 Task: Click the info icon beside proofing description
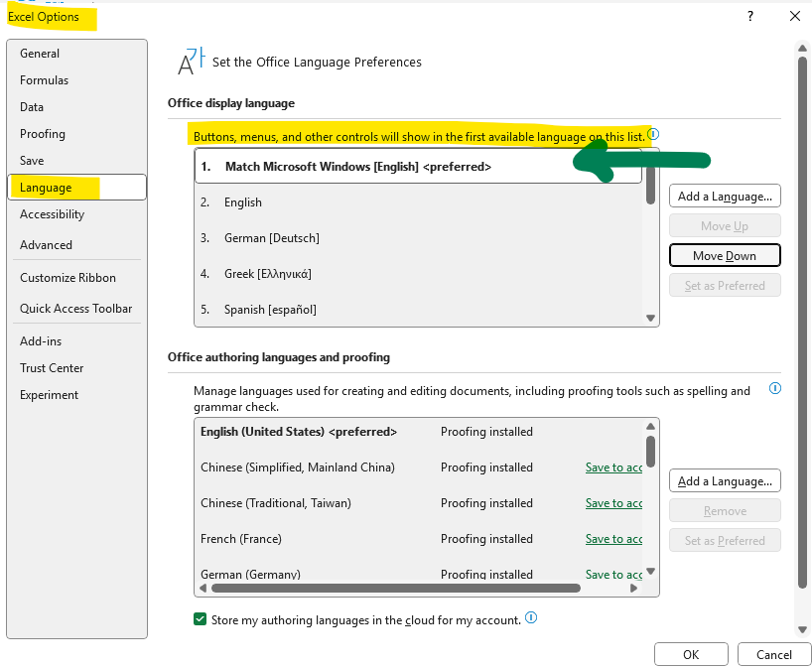click(775, 388)
